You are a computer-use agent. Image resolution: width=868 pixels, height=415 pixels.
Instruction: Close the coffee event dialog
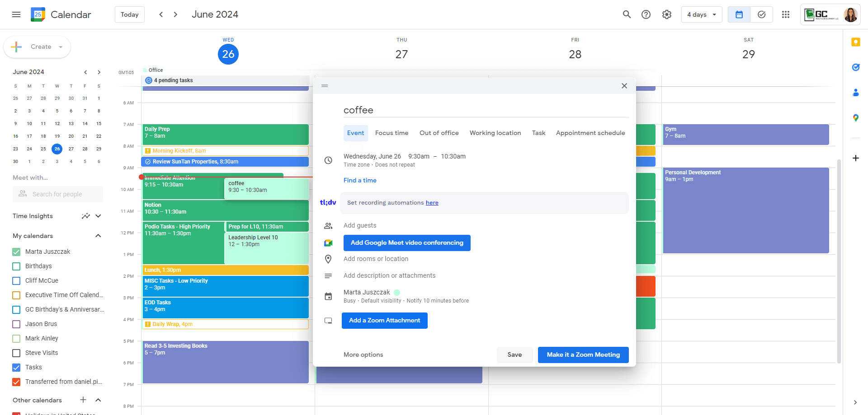coord(624,86)
